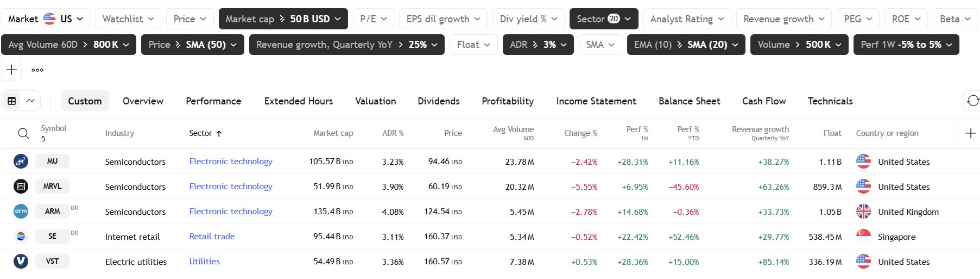The height and width of the screenshot is (279, 980).
Task: Expand the Market cap 50B USD filter
Action: pyautogui.click(x=283, y=19)
